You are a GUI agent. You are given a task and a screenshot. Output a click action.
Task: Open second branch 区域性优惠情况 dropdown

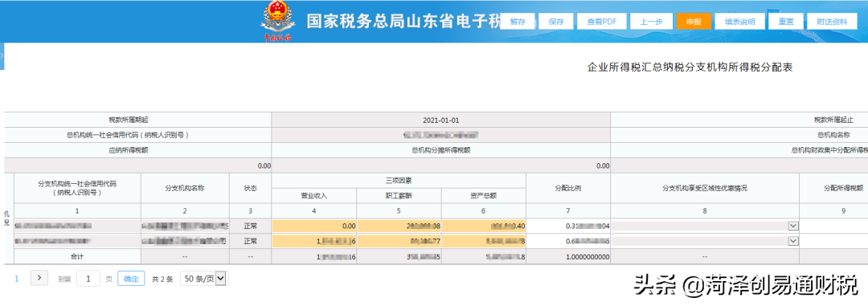pos(792,241)
